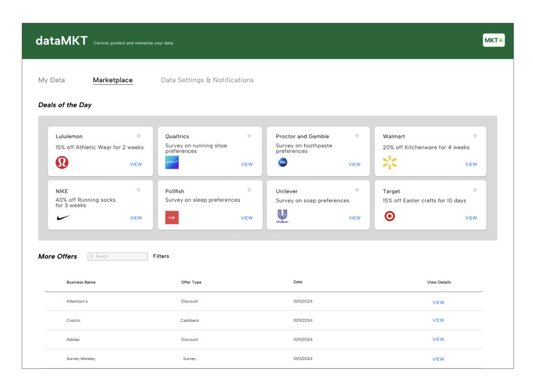
Task: View the NIKE running socks deal
Action: click(136, 218)
